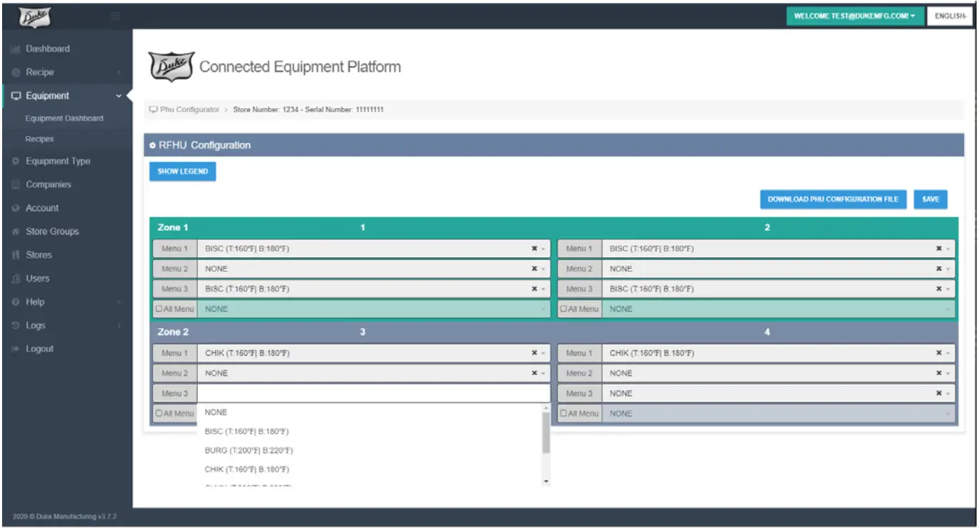Click the Equipment monitor icon in sidebar
Screen dimensions: 980x531
pos(15,96)
